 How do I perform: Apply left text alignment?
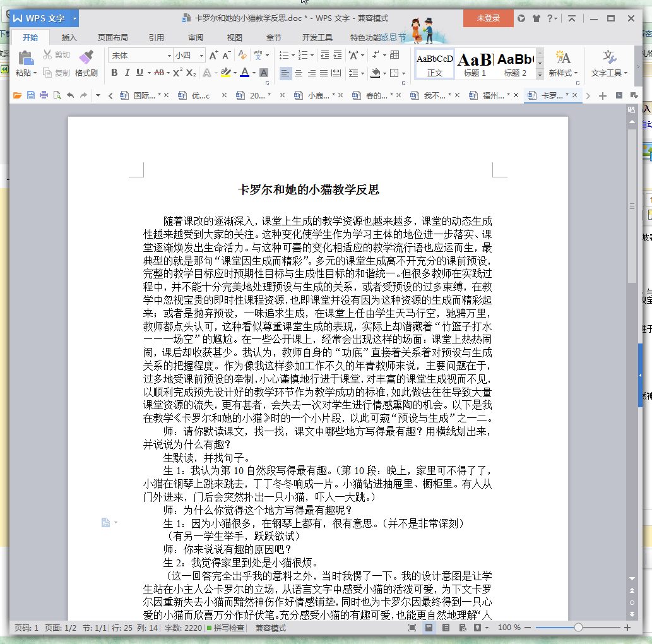(x=285, y=73)
